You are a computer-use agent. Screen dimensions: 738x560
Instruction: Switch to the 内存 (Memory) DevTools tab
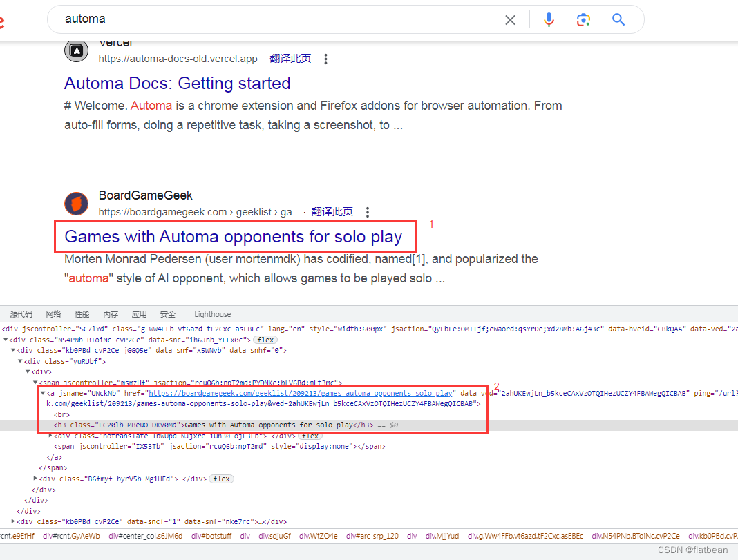(x=110, y=314)
